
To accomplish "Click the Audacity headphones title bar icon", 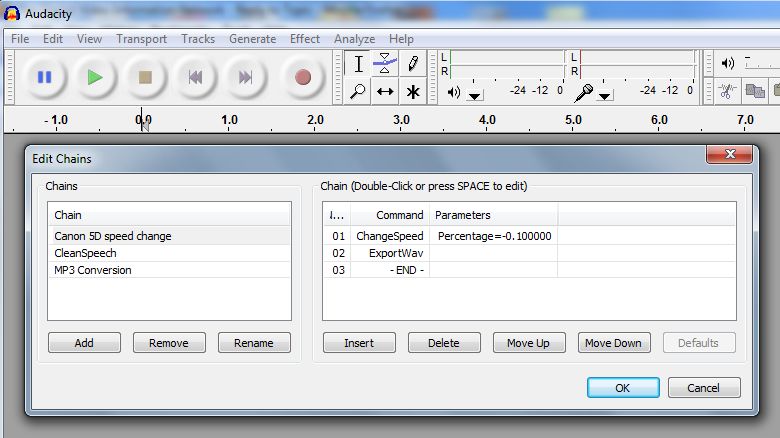I will coord(11,14).
